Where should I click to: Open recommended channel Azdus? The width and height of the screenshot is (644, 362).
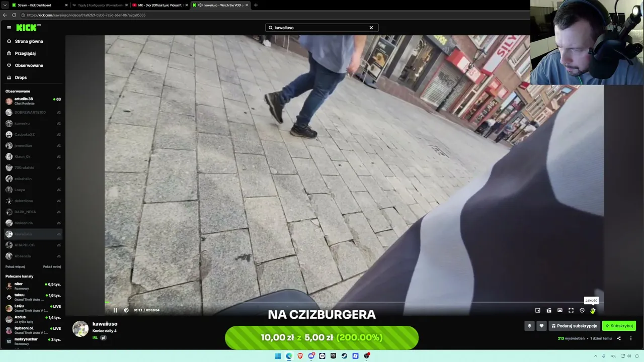pyautogui.click(x=33, y=319)
